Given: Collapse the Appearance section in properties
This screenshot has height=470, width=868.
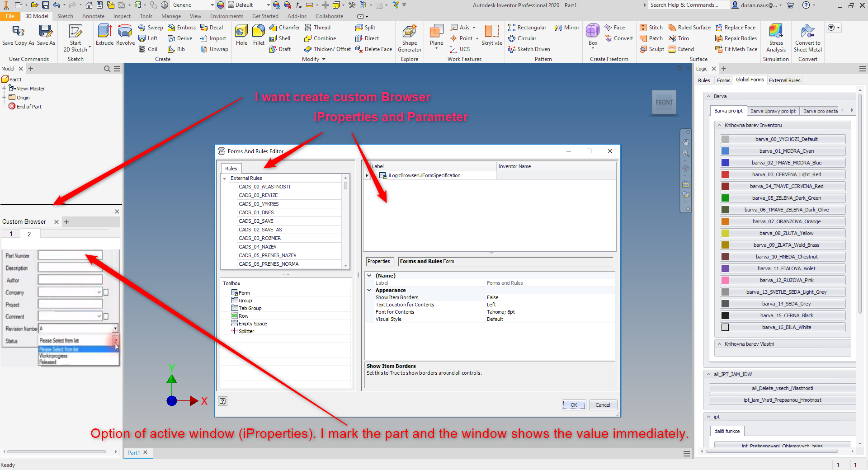Looking at the screenshot, I should pos(369,290).
